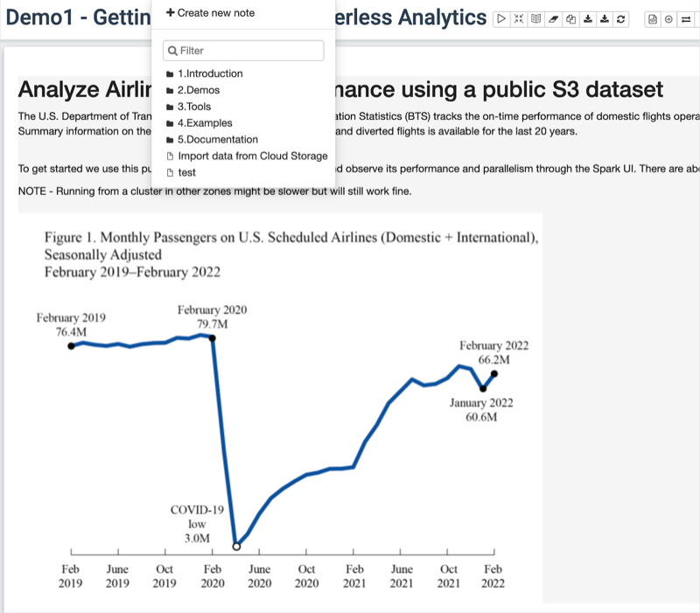Viewport: 700px width, 613px height.
Task: Focus the Filter search field
Action: click(x=243, y=51)
